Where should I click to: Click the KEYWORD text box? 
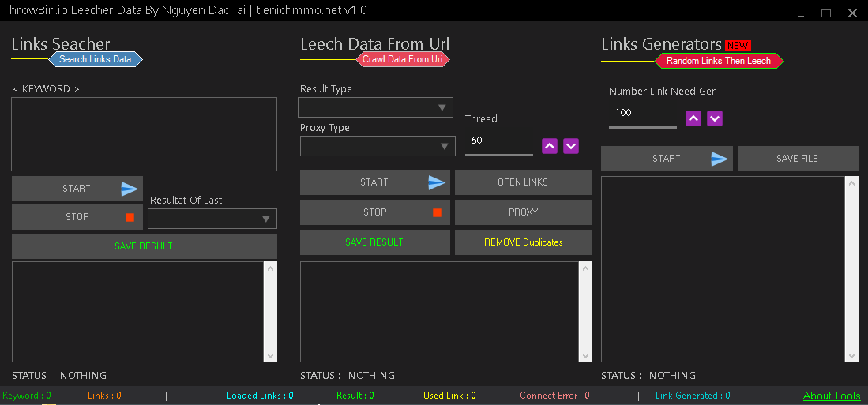click(x=144, y=134)
